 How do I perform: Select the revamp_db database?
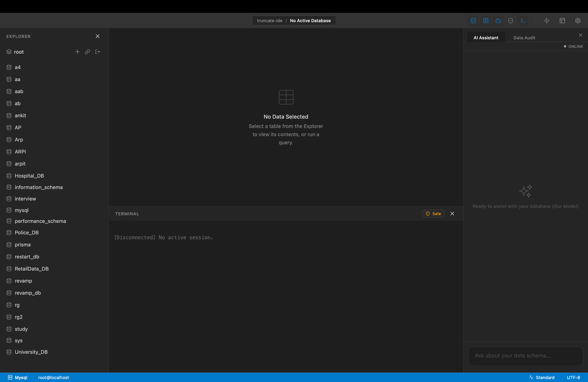click(54, 293)
